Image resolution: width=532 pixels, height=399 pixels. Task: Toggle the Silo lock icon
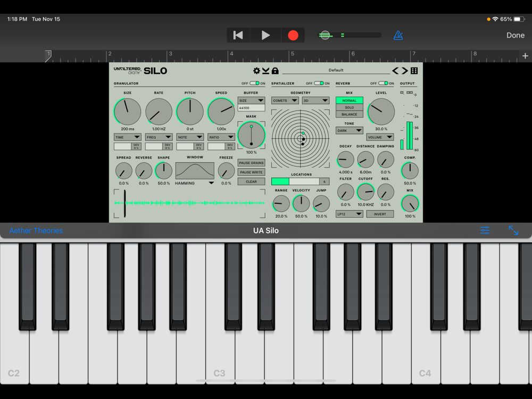[275, 71]
